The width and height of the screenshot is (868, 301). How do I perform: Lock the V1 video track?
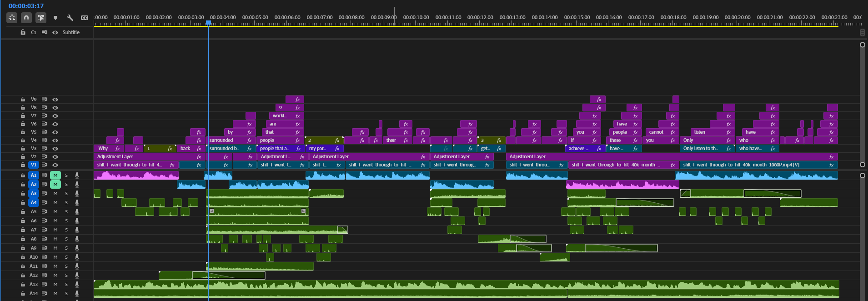(x=23, y=165)
